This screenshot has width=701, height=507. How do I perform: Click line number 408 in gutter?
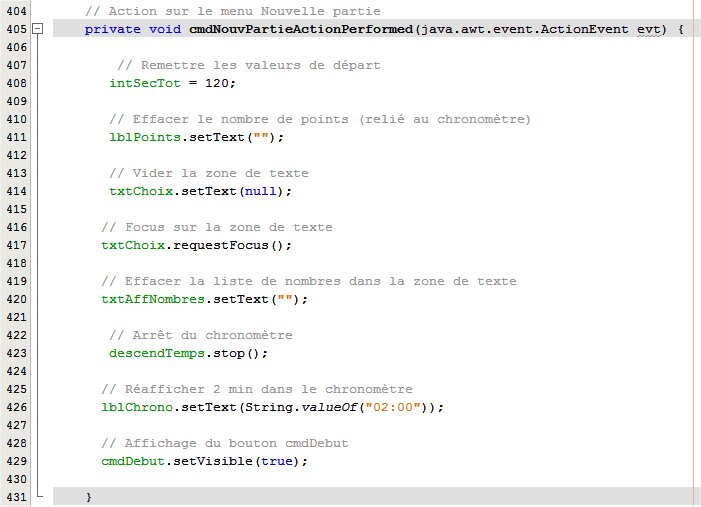pos(17,83)
